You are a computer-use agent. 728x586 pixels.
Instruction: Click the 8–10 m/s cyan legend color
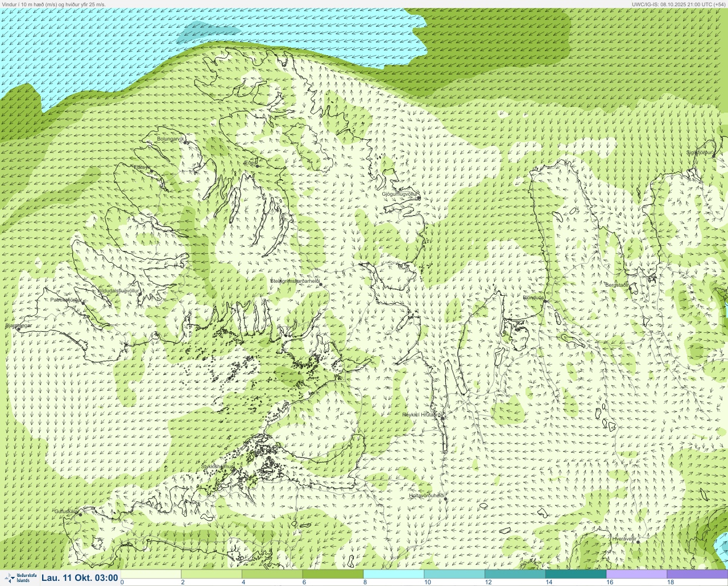[394, 574]
